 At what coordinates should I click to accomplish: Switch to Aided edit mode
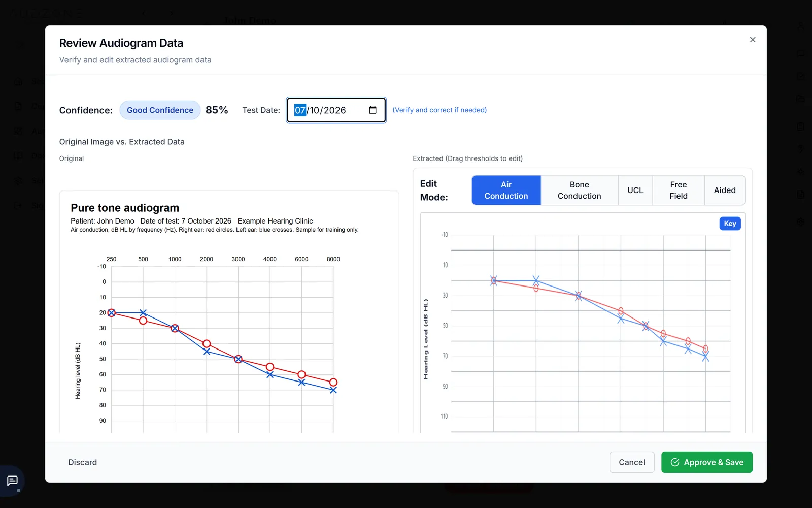point(725,190)
